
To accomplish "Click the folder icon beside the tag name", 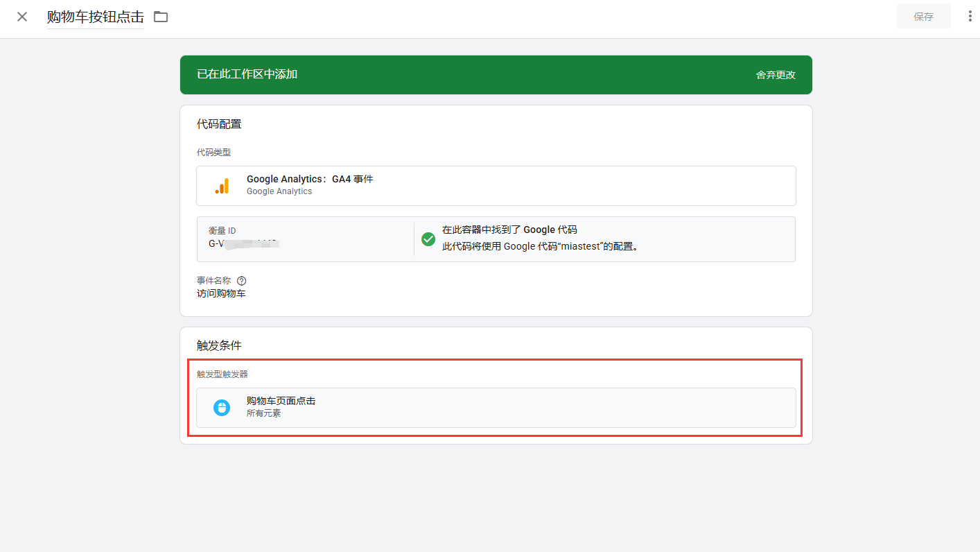I will [x=161, y=17].
